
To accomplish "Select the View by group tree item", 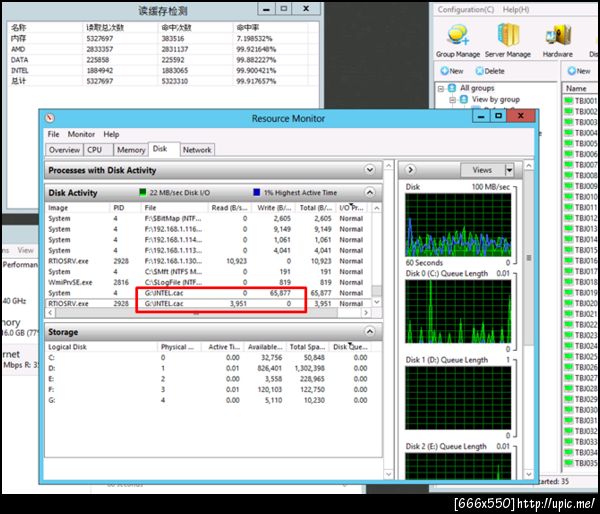I will 496,100.
